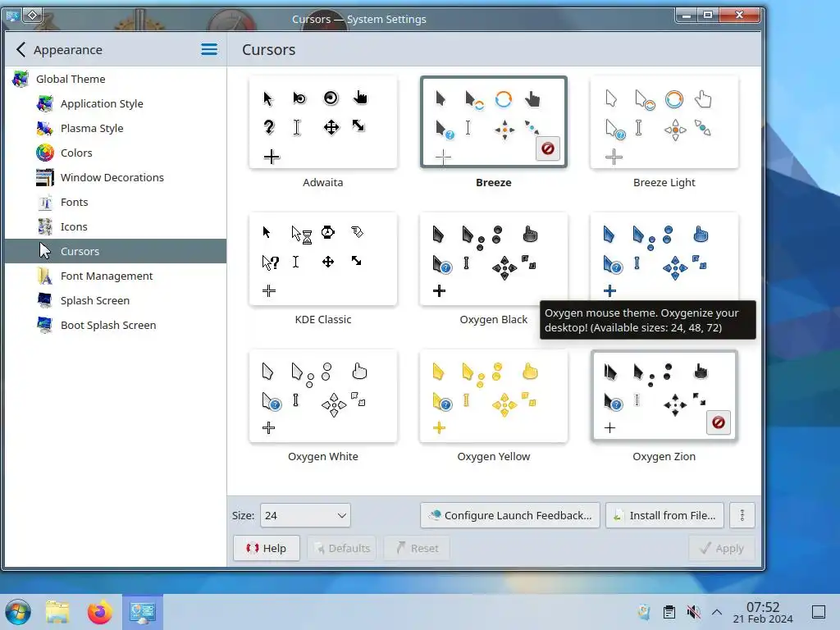
Task: Open the file manager from taskbar
Action: click(57, 612)
